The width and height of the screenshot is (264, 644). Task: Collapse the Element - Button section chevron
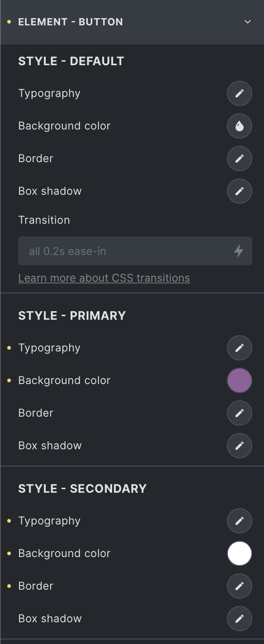tap(247, 22)
